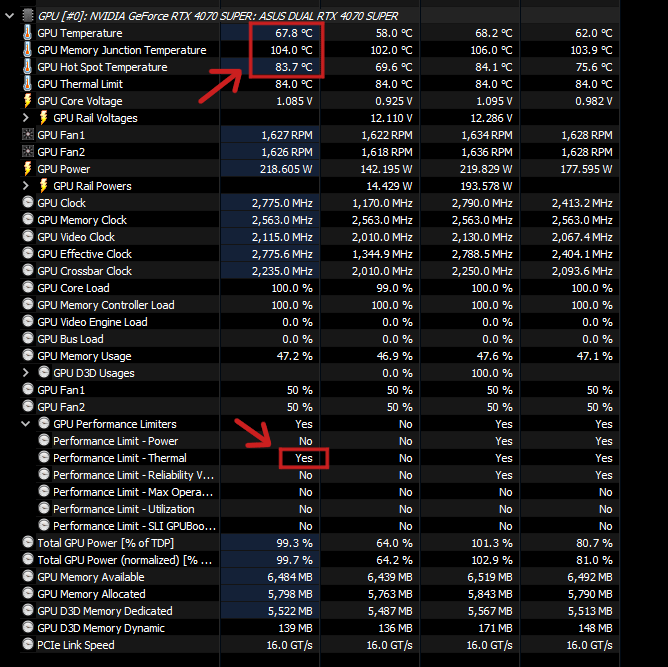The height and width of the screenshot is (667, 668).
Task: Click gauge icon beside Total GPU Power [% of TDP]
Action: (28, 542)
